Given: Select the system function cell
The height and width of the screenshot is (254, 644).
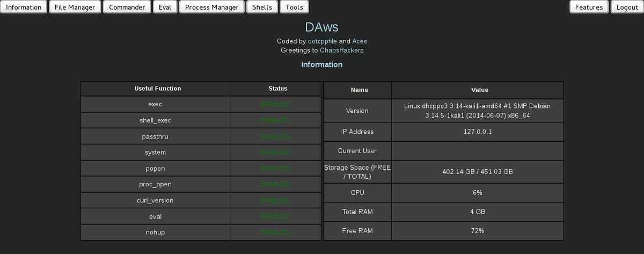Looking at the screenshot, I should (155, 153).
